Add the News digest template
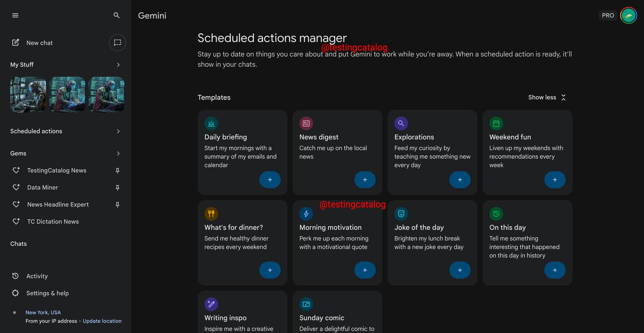Image resolution: width=644 pixels, height=333 pixels. (x=365, y=180)
